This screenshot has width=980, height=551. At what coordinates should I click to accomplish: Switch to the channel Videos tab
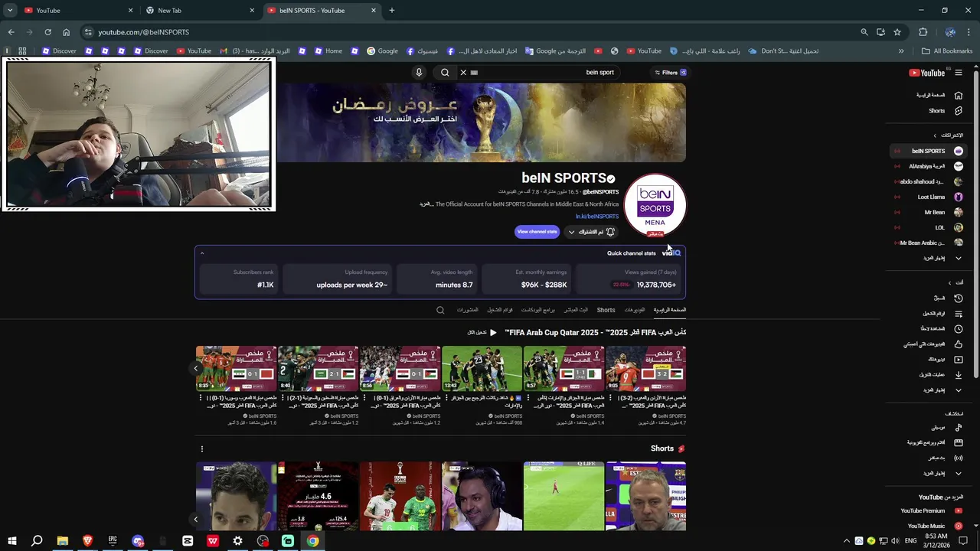[x=634, y=310]
